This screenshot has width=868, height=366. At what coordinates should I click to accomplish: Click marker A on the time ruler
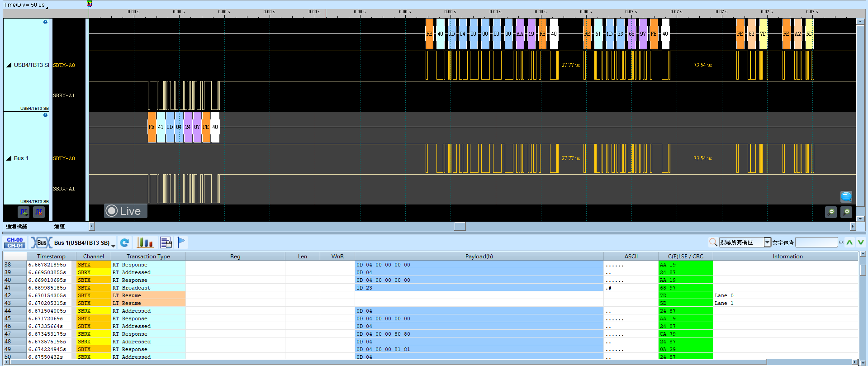(89, 4)
